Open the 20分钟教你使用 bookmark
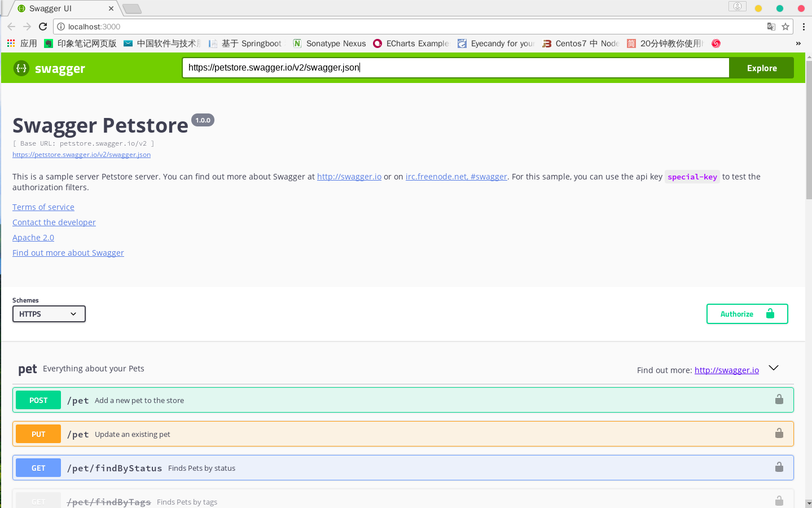 [665, 43]
